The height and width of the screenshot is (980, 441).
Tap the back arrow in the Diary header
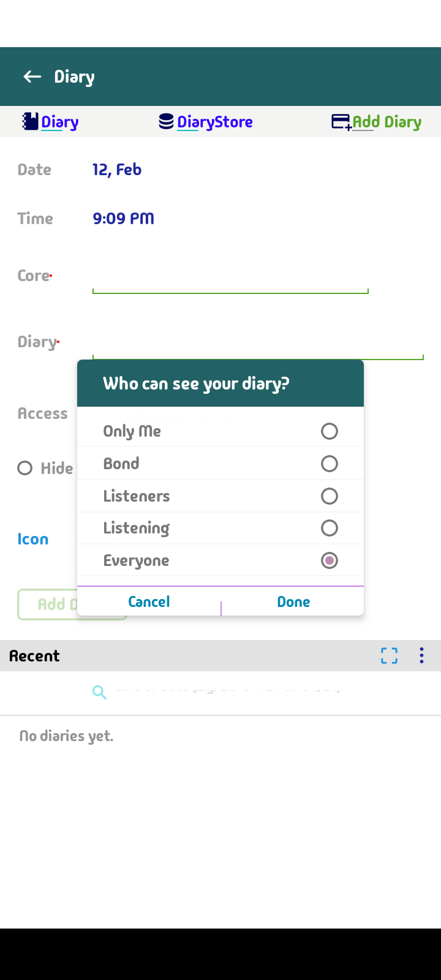pos(31,76)
